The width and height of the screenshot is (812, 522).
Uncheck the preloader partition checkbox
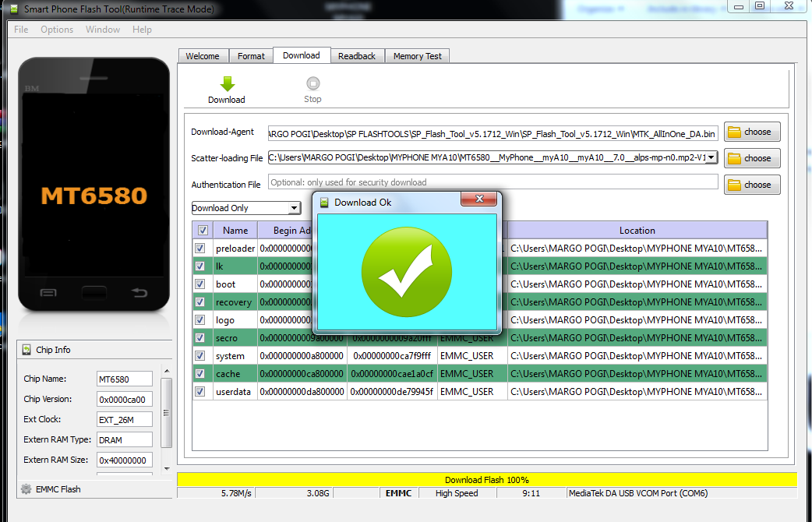(200, 248)
